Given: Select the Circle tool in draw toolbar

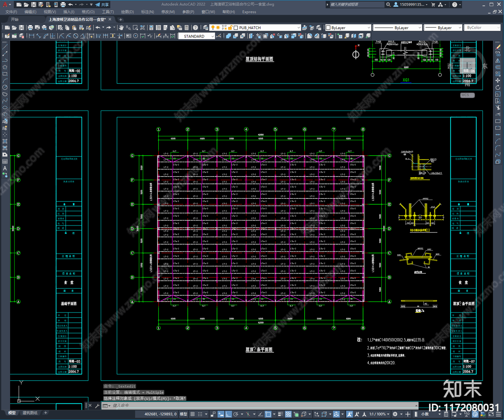Looking at the screenshot, I should coord(5,87).
